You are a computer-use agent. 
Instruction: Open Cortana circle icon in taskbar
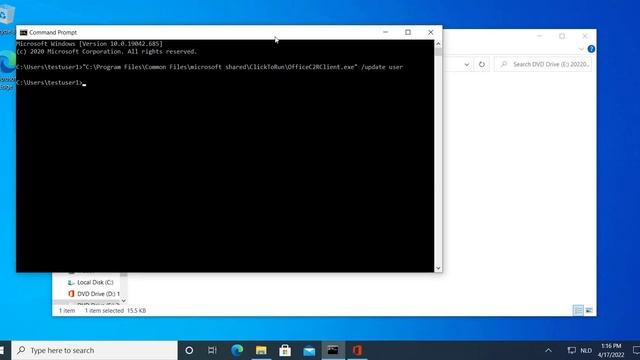click(x=189, y=350)
